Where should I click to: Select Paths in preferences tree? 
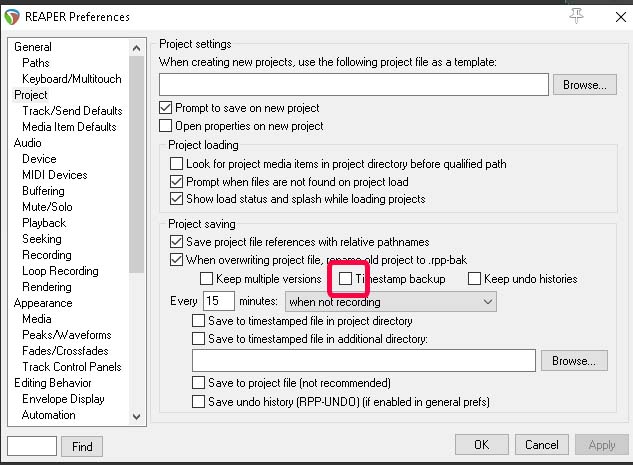pos(36,63)
